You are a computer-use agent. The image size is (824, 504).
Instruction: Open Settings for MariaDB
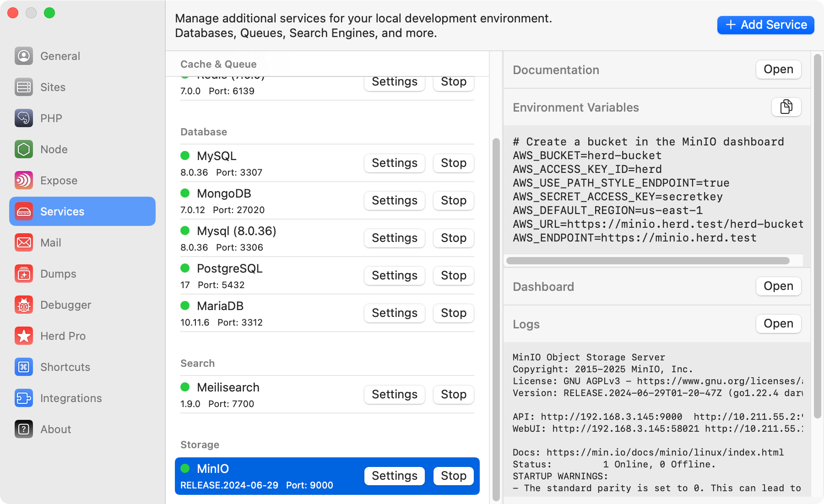[394, 313]
